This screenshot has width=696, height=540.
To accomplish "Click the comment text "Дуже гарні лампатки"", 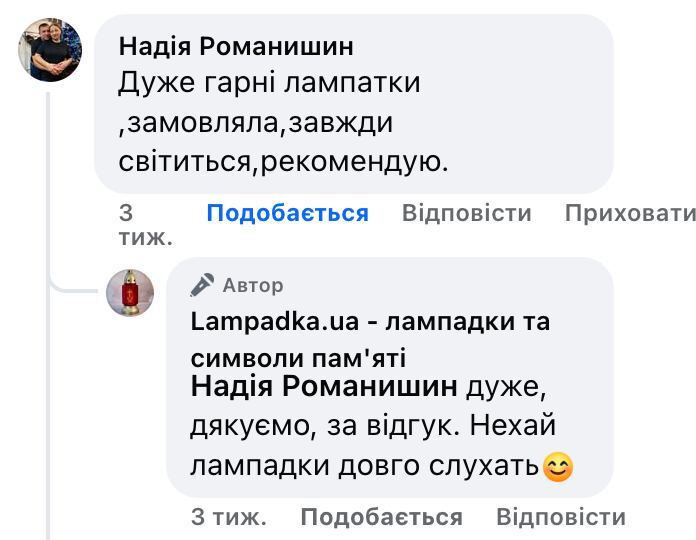I will 268,83.
